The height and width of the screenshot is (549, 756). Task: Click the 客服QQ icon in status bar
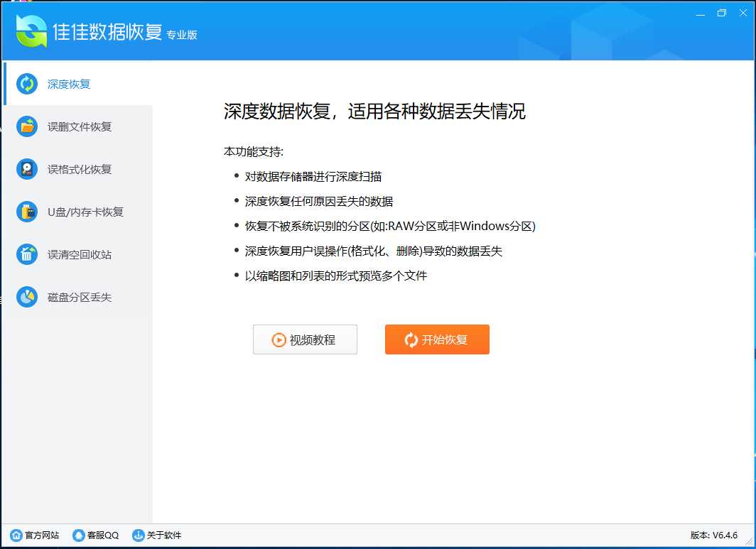[78, 535]
